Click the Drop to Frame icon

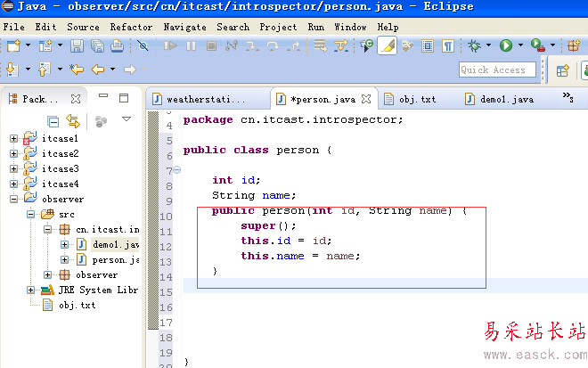[321, 45]
